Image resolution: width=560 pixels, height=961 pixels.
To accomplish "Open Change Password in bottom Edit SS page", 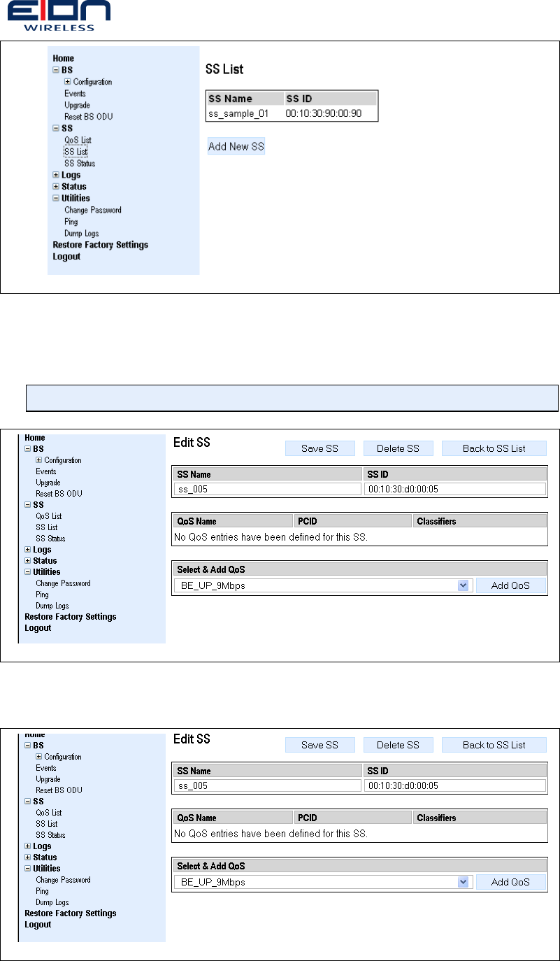I will pos(63,880).
